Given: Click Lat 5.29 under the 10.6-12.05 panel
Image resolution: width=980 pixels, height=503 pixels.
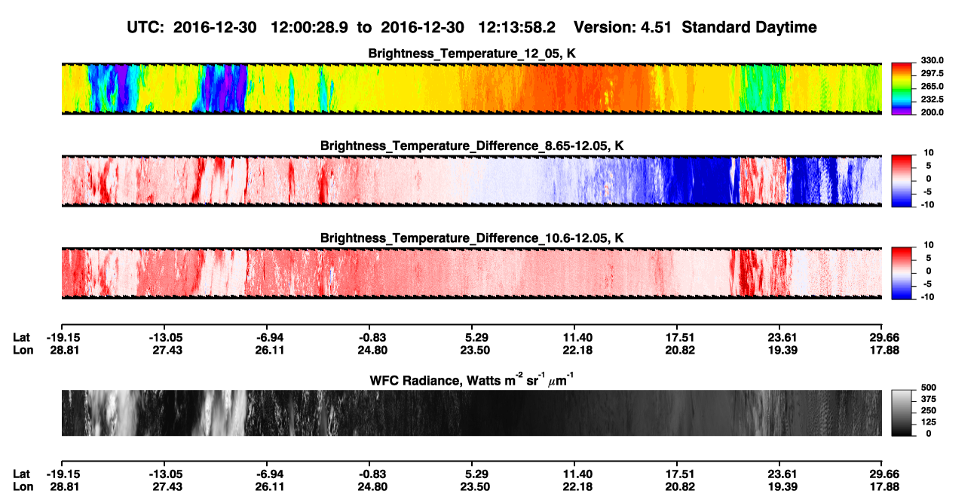Looking at the screenshot, I should (x=471, y=337).
